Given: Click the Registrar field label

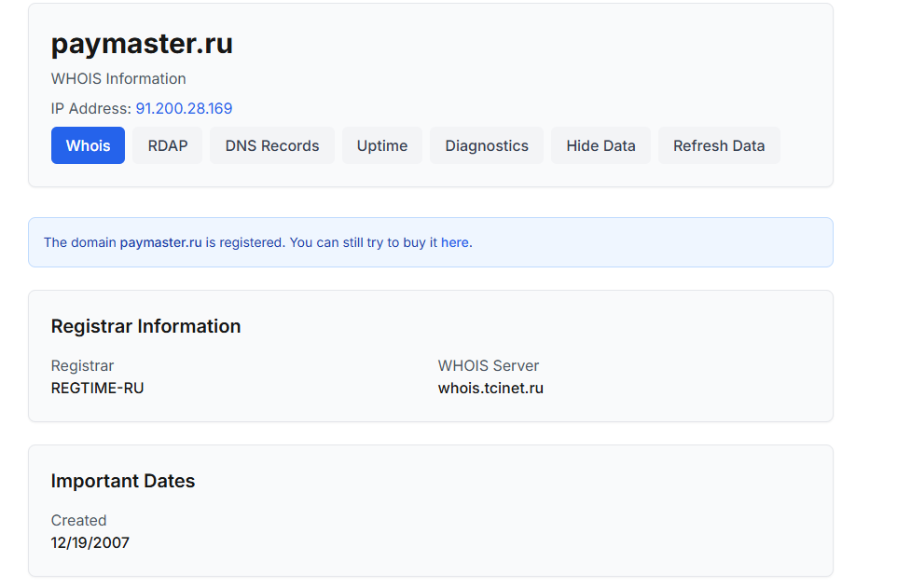Looking at the screenshot, I should [x=82, y=365].
